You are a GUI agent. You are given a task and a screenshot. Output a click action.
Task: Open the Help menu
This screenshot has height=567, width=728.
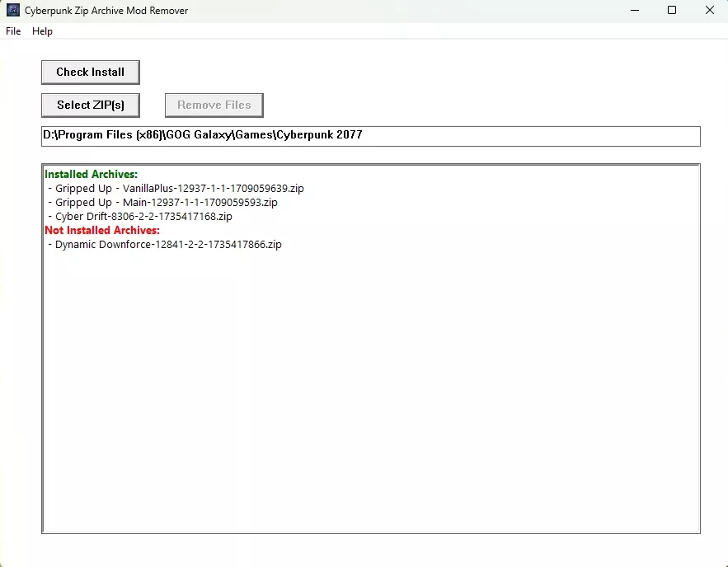coord(42,31)
